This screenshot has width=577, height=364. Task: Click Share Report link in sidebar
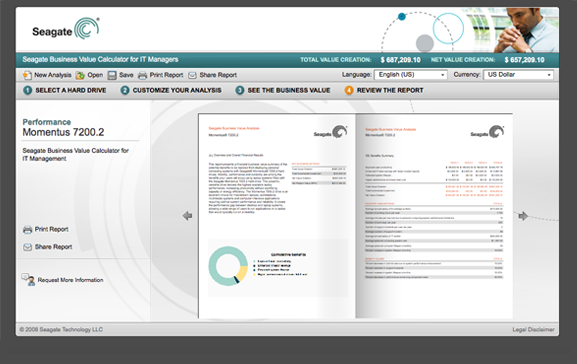coord(53,247)
